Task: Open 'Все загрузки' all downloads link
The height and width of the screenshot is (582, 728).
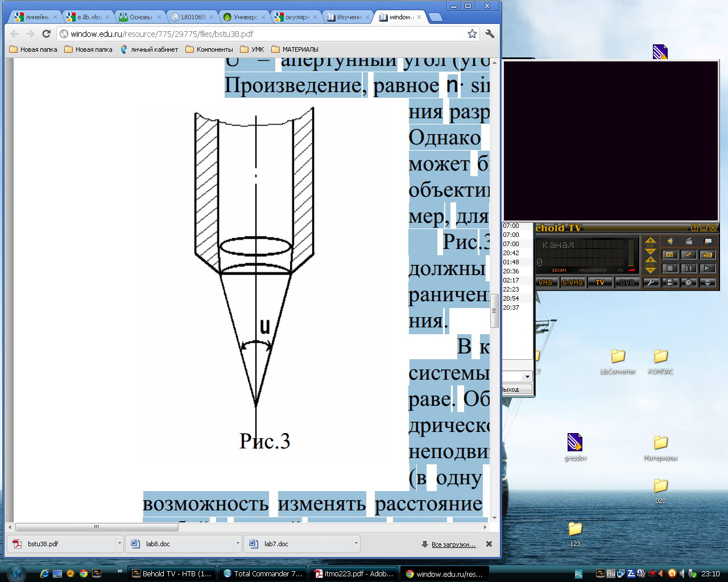Action: [x=453, y=544]
